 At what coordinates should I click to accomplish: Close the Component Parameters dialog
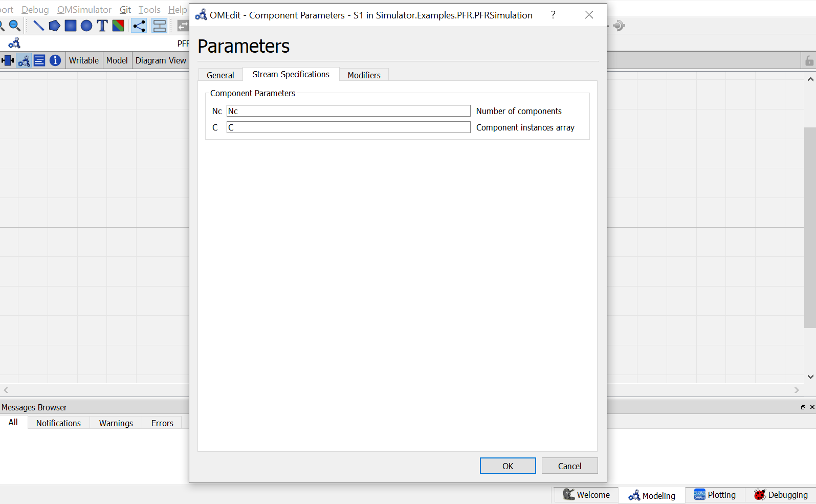coord(589,15)
